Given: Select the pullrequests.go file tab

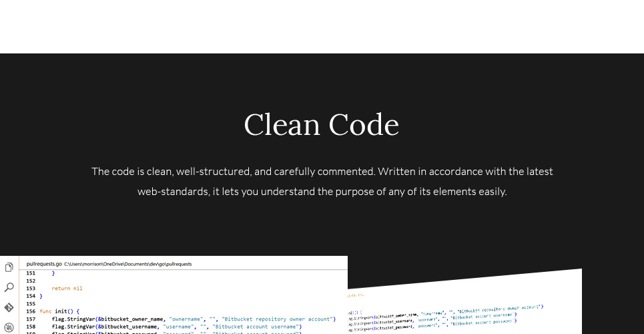Looking at the screenshot, I should tap(44, 264).
